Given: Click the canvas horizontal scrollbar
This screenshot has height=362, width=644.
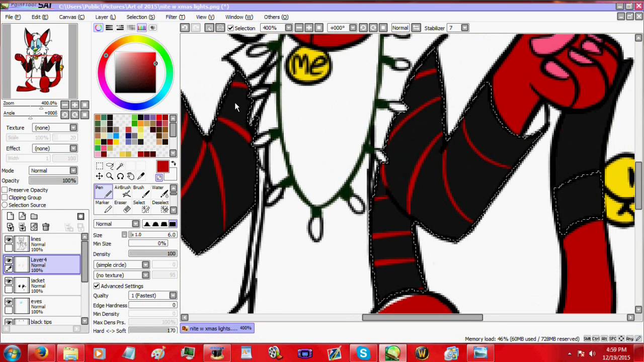Looking at the screenshot, I should [423, 317].
